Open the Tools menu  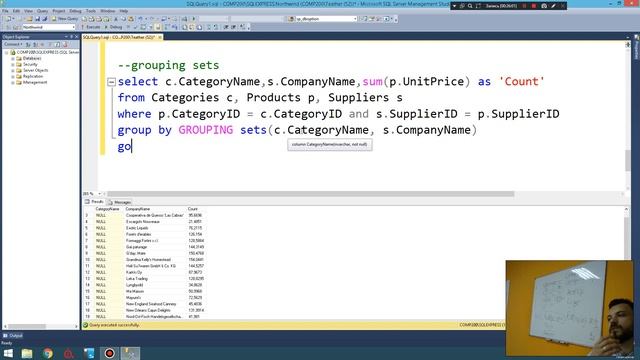(91, 11)
